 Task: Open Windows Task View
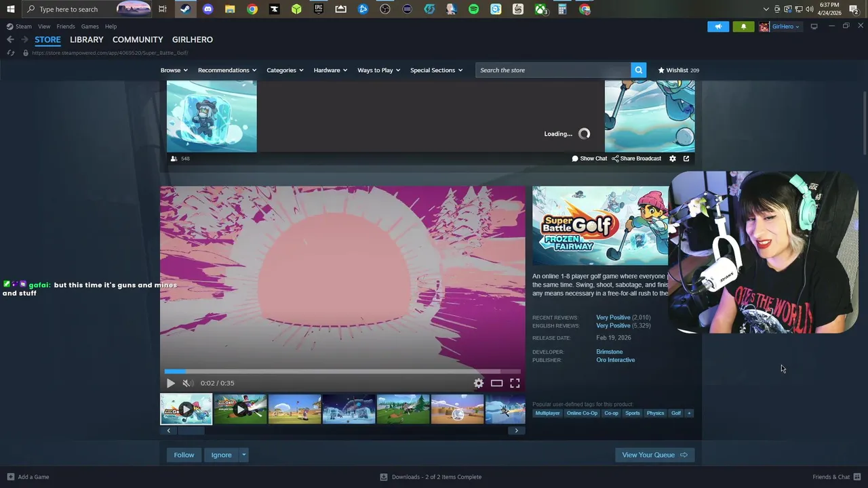(x=163, y=9)
